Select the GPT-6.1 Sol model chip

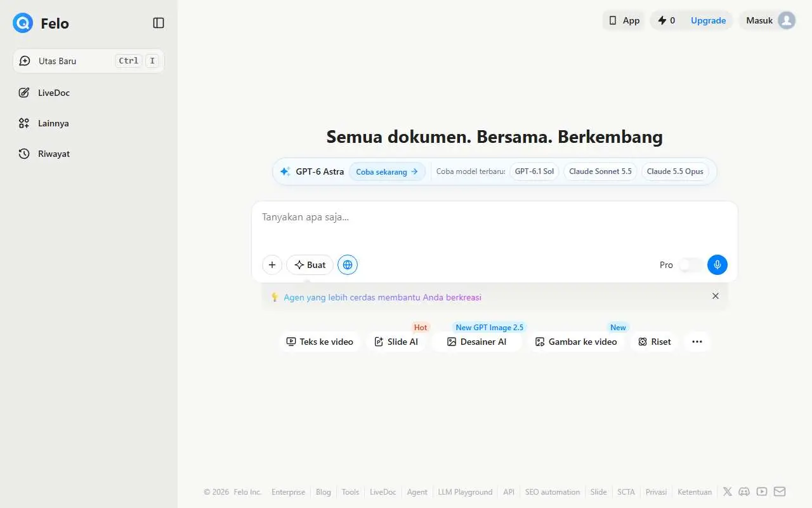coord(534,171)
